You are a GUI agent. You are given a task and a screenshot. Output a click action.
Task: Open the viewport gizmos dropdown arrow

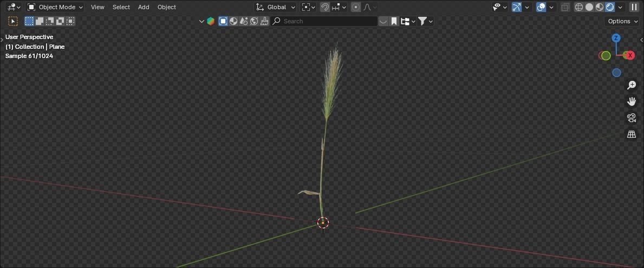527,7
